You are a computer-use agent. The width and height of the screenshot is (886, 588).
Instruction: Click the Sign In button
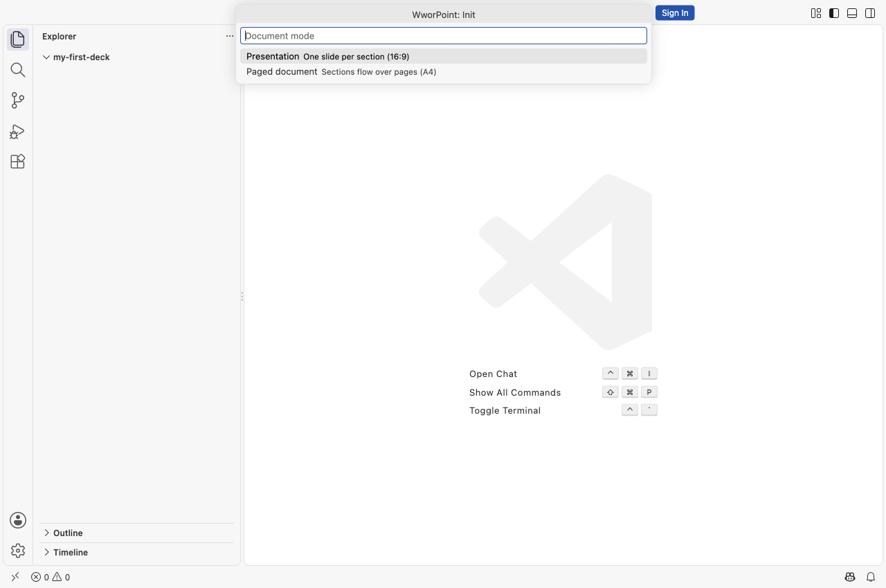point(675,13)
